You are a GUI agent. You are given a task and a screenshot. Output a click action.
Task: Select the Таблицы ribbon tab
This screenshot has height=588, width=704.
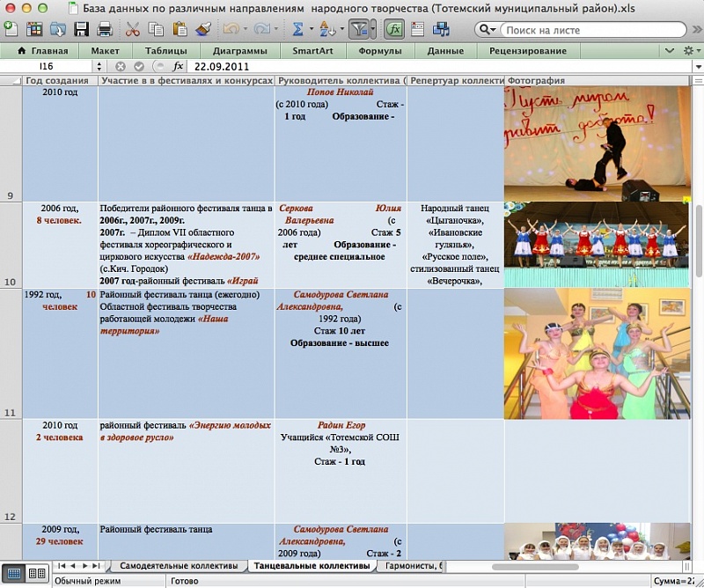[x=166, y=51]
